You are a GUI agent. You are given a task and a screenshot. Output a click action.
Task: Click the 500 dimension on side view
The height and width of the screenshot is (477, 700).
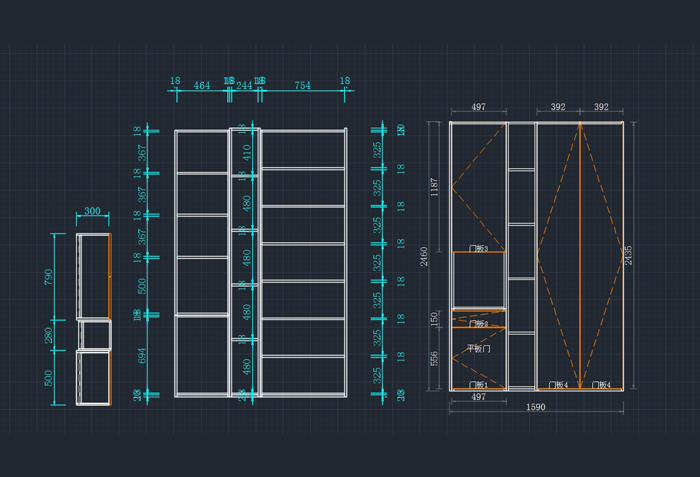point(48,378)
